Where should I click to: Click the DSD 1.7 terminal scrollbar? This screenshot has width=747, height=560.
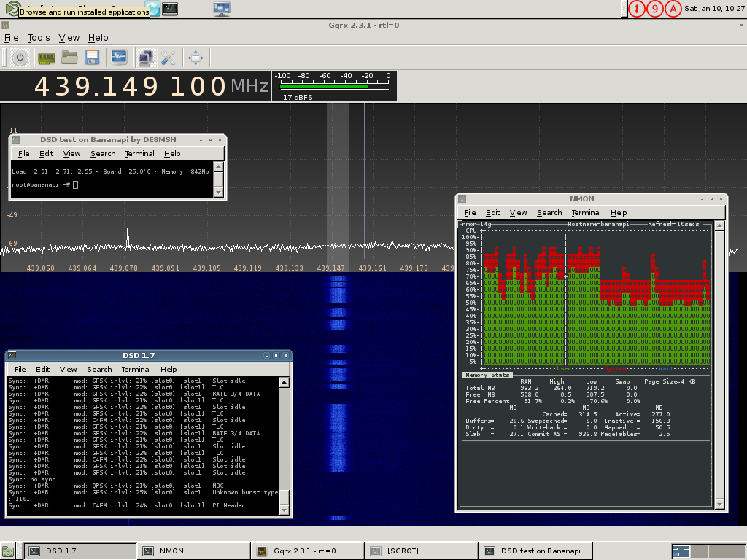coord(285,437)
